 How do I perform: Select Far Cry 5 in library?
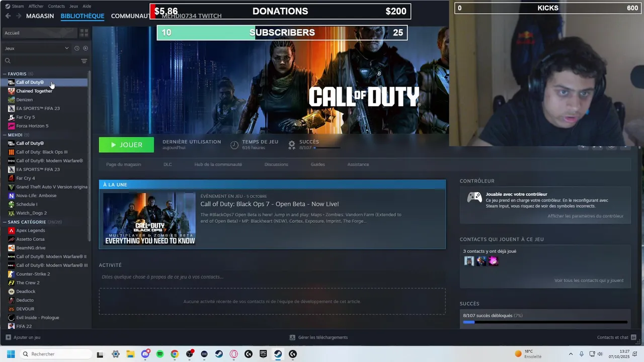[26, 117]
